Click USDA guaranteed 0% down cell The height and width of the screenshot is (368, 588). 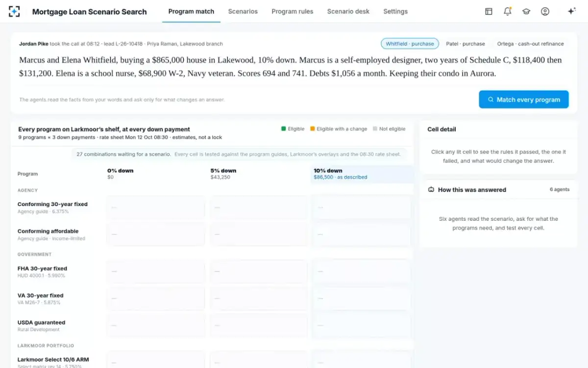(x=156, y=326)
